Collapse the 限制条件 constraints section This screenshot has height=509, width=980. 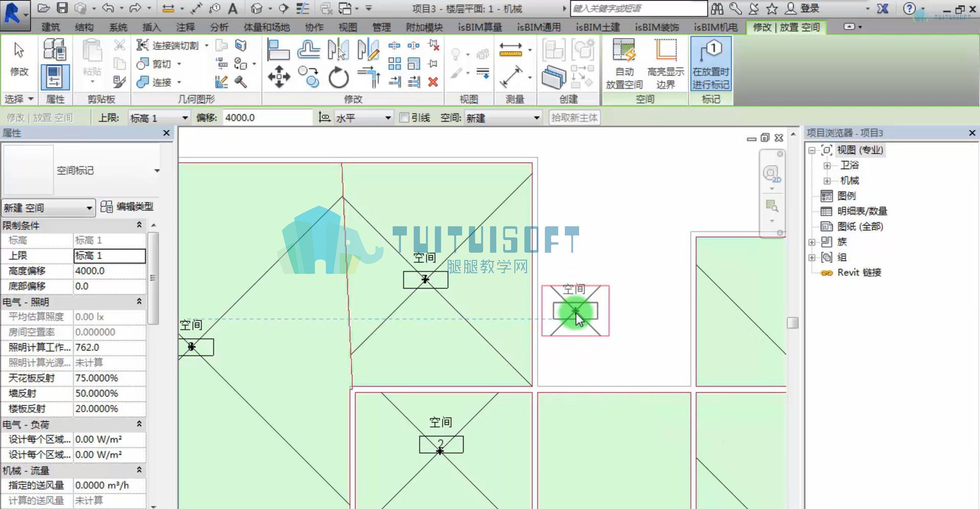(x=139, y=225)
